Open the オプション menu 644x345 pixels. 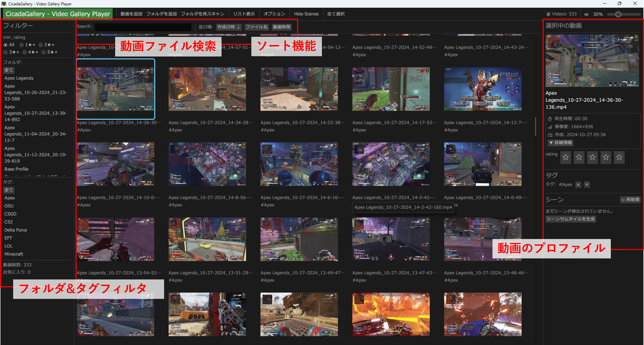point(274,14)
